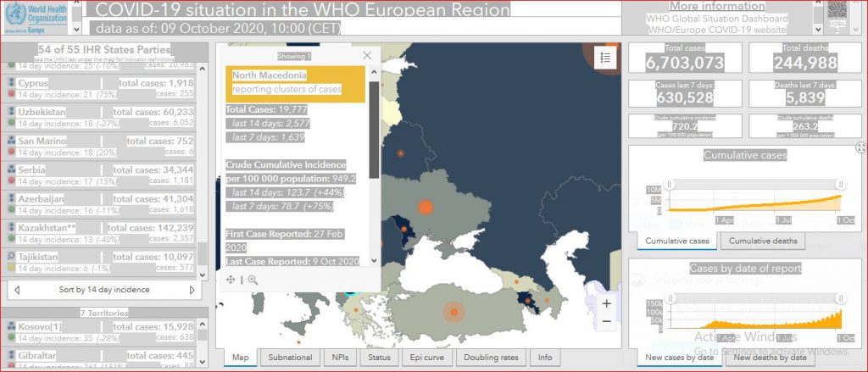Viewport: 868px width, 372px height.
Task: Click Gibraltar transmission status icon
Action: coord(11,355)
